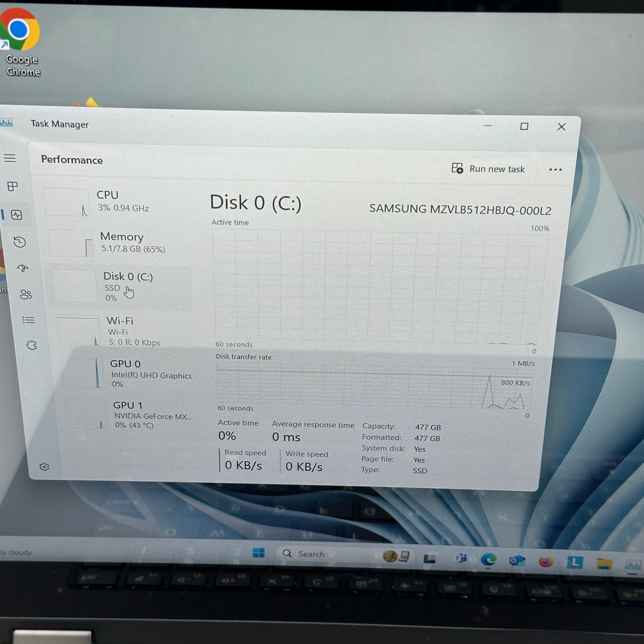Maximize the Task Manager window
The height and width of the screenshot is (644, 644).
(525, 127)
